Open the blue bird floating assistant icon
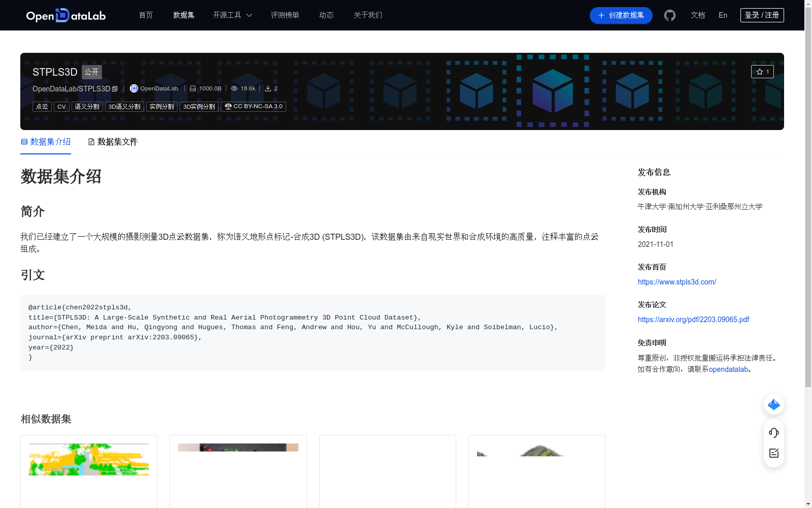Viewport: 812px width, 508px height. coord(774,404)
